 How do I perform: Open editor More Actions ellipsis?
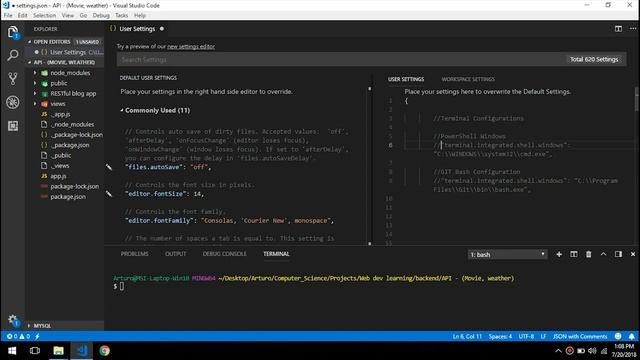pos(633,29)
